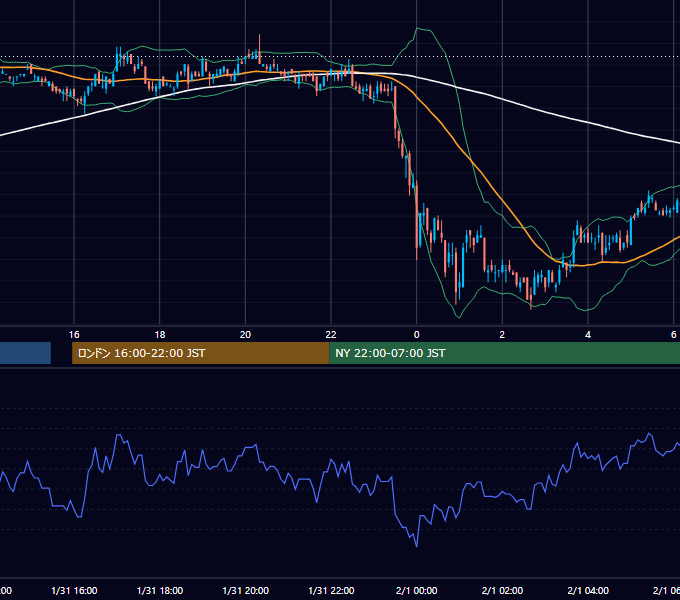Screen dimensions: 680x600
Task: Click hour label 4 on upper chart axis
Action: click(x=588, y=335)
